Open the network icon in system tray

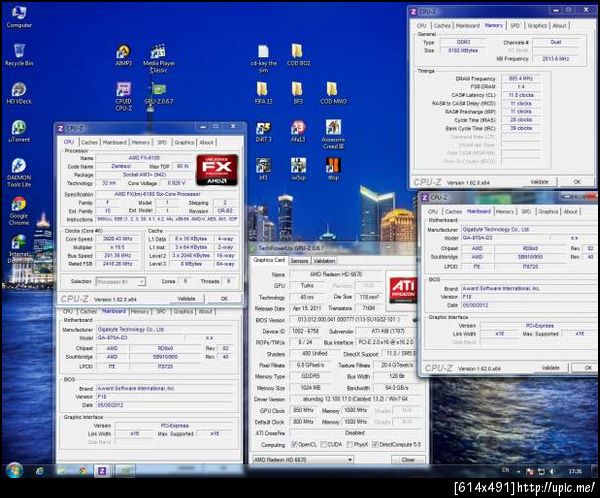pos(541,471)
